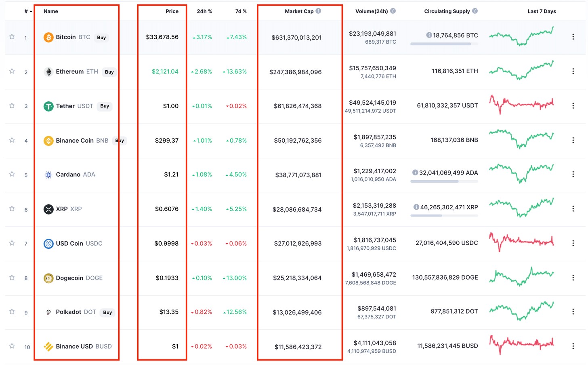Click the Tether logo icon
The height and width of the screenshot is (366, 588).
(x=48, y=106)
